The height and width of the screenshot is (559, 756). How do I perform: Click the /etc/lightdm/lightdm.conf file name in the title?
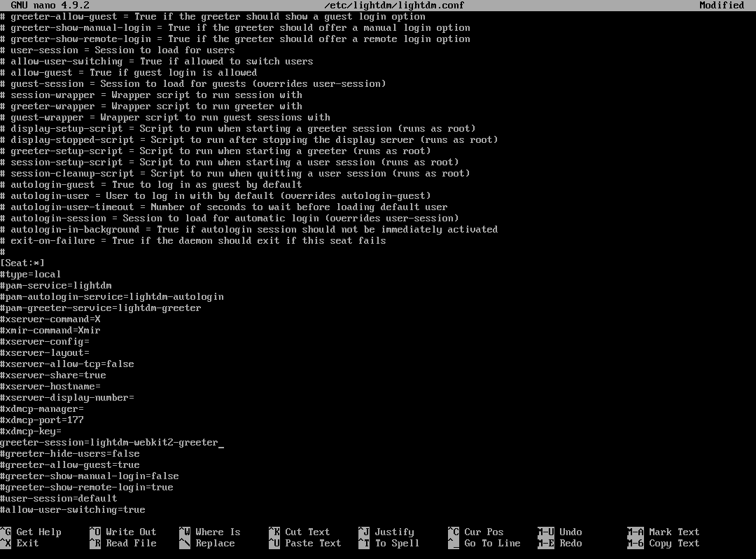[394, 6]
